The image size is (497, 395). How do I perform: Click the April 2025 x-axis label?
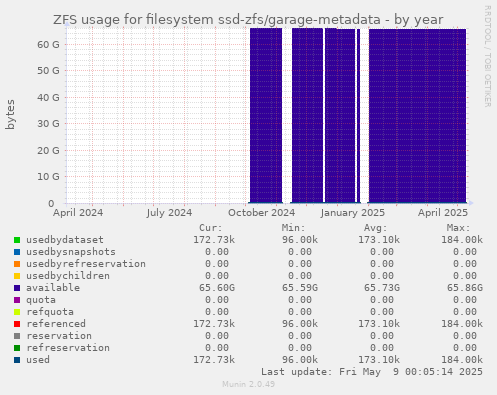tap(443, 213)
